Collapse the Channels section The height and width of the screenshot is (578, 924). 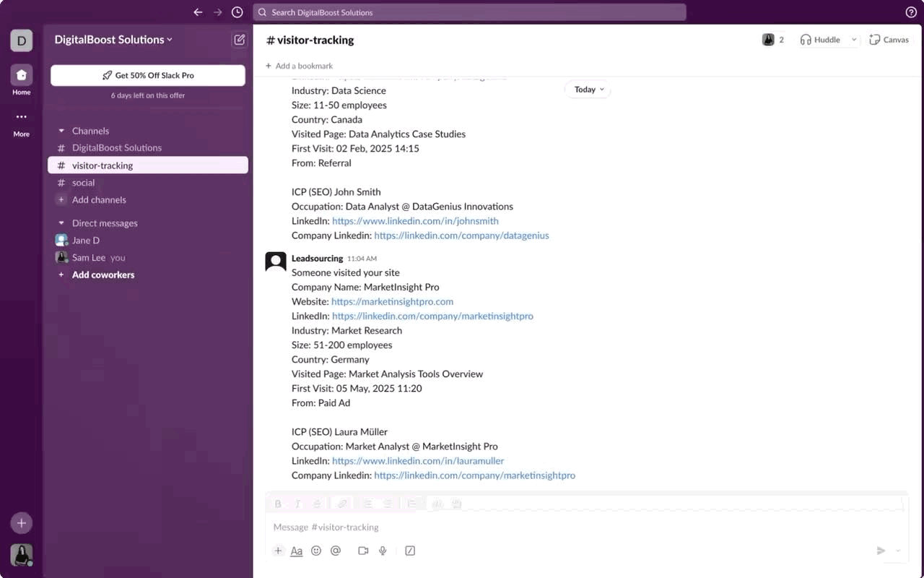61,131
